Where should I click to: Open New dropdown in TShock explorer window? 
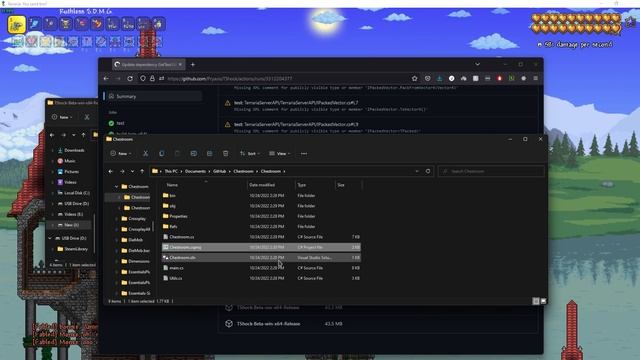tap(62, 117)
